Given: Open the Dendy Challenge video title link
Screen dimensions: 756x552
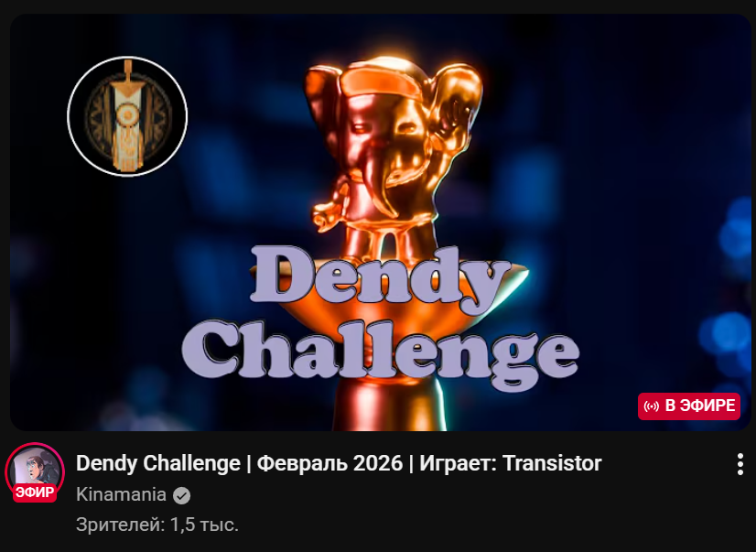Looking at the screenshot, I should click(x=339, y=463).
